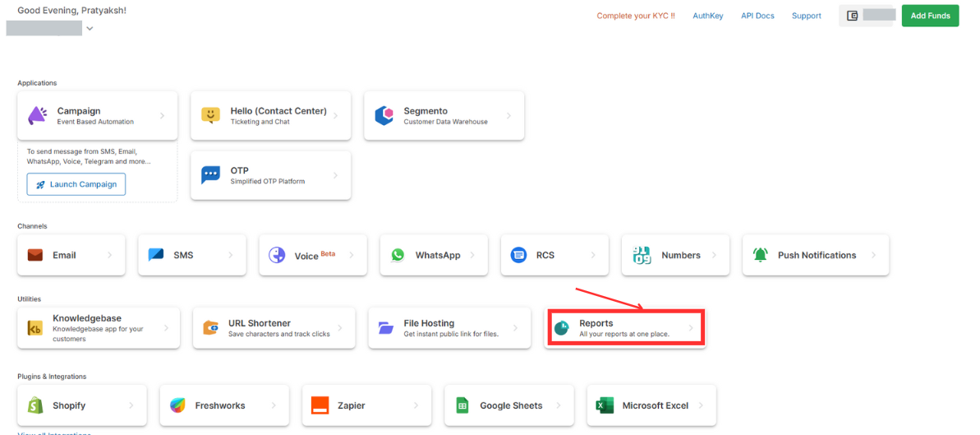Click the RCS channel icon

(x=518, y=256)
